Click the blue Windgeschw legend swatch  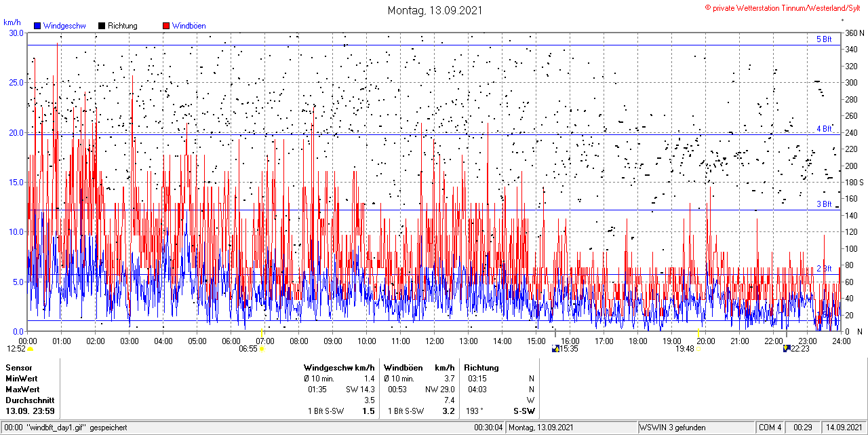coord(38,26)
